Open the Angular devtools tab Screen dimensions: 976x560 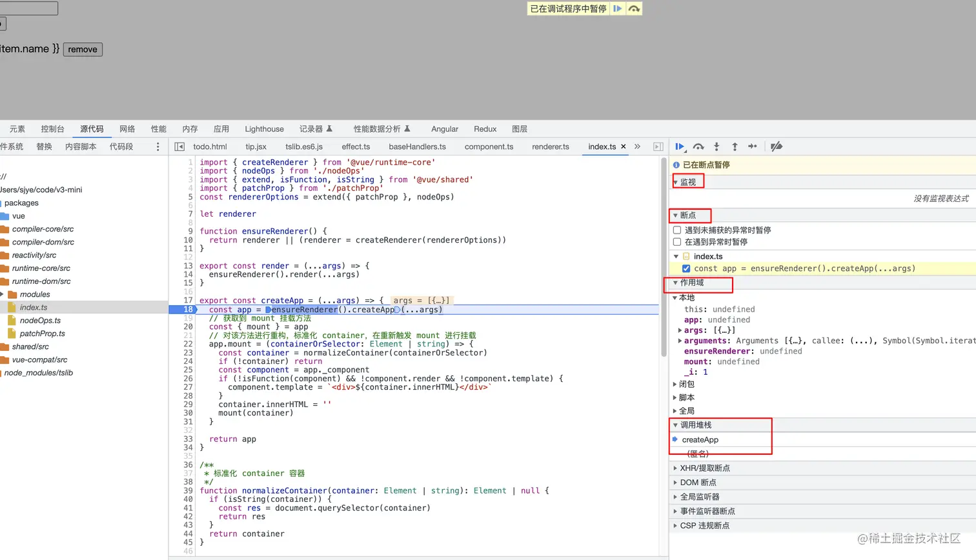pyautogui.click(x=445, y=129)
